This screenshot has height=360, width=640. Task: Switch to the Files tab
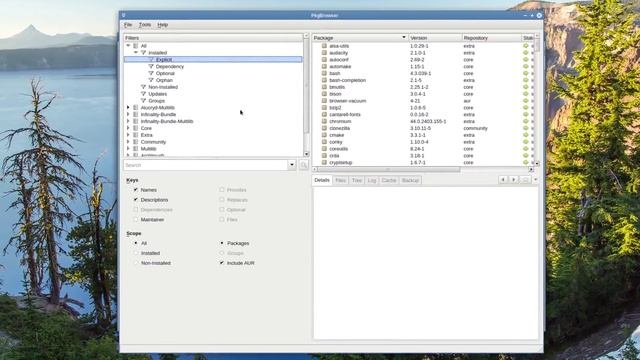click(x=340, y=180)
